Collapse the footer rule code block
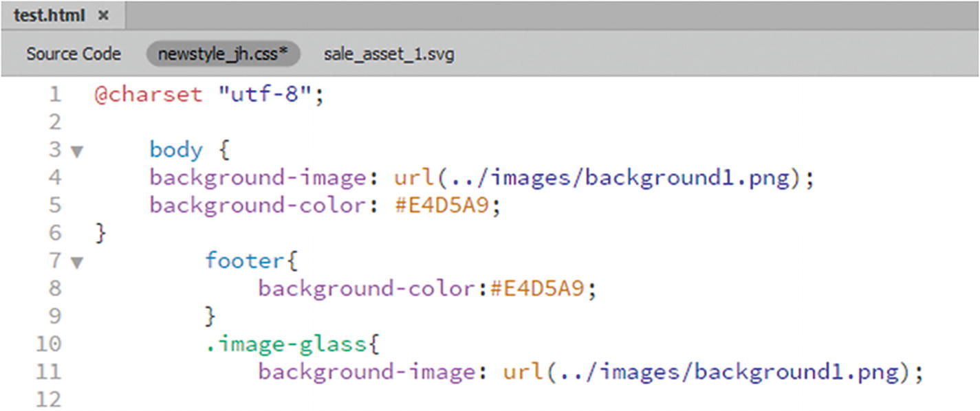 click(78, 261)
